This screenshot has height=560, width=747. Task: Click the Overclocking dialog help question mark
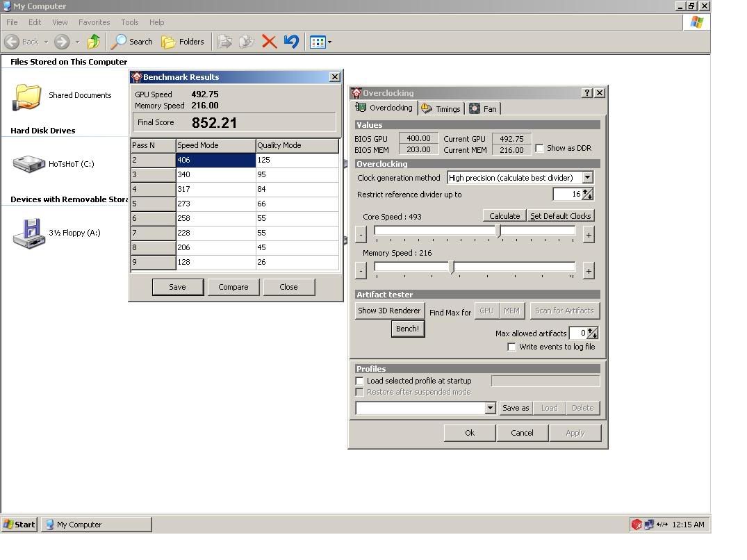point(587,92)
